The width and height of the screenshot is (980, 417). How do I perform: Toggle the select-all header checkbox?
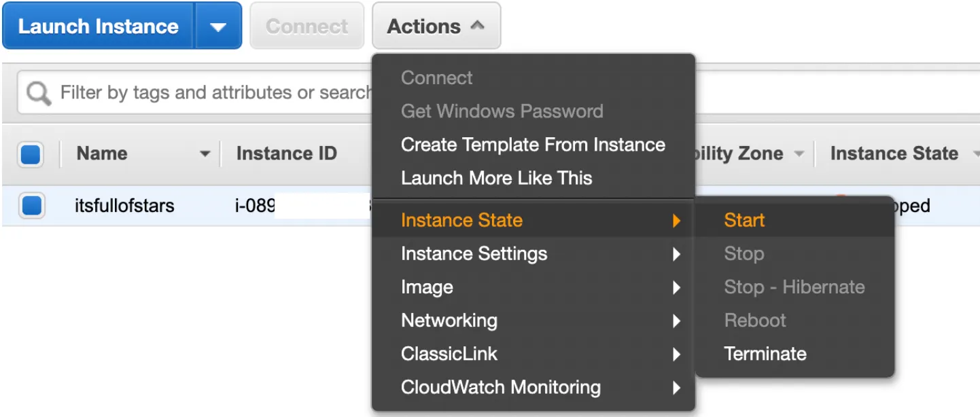(x=31, y=154)
